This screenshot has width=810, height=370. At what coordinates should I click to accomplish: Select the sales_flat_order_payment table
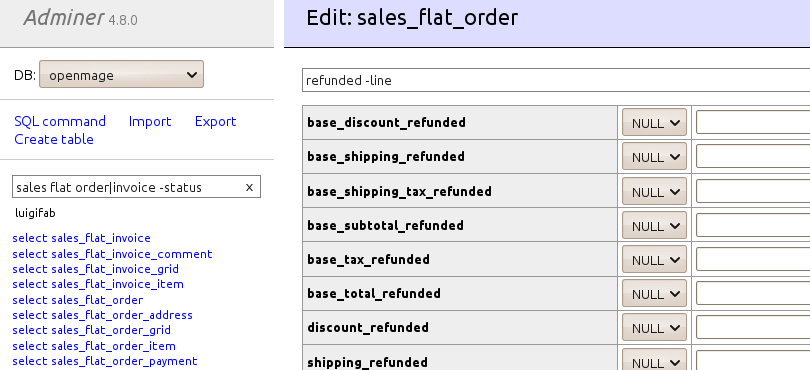[105, 361]
